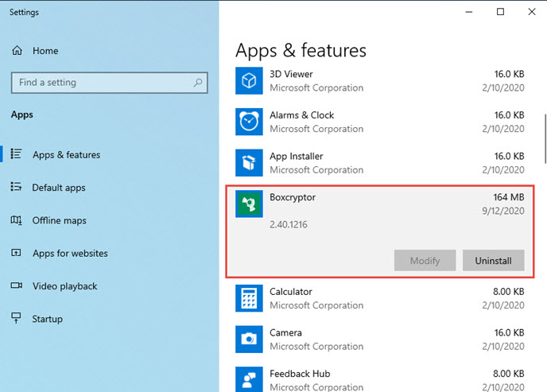Click the Default apps sidebar icon
This screenshot has width=547, height=392.
coord(16,187)
